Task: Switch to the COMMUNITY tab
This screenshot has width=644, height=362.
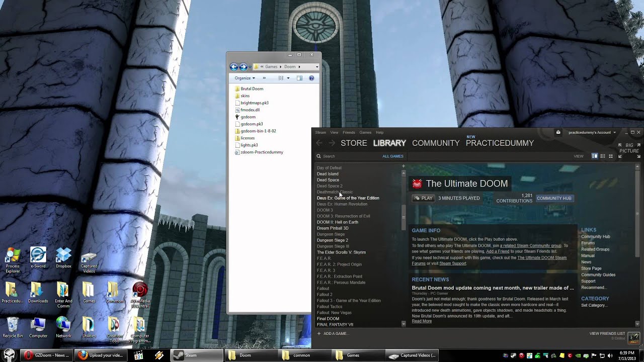Action: 436,143
